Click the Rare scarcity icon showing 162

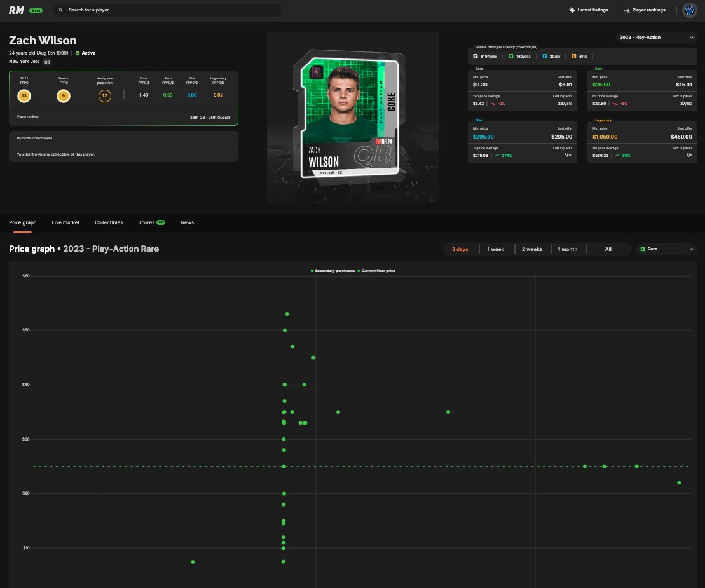pyautogui.click(x=510, y=57)
